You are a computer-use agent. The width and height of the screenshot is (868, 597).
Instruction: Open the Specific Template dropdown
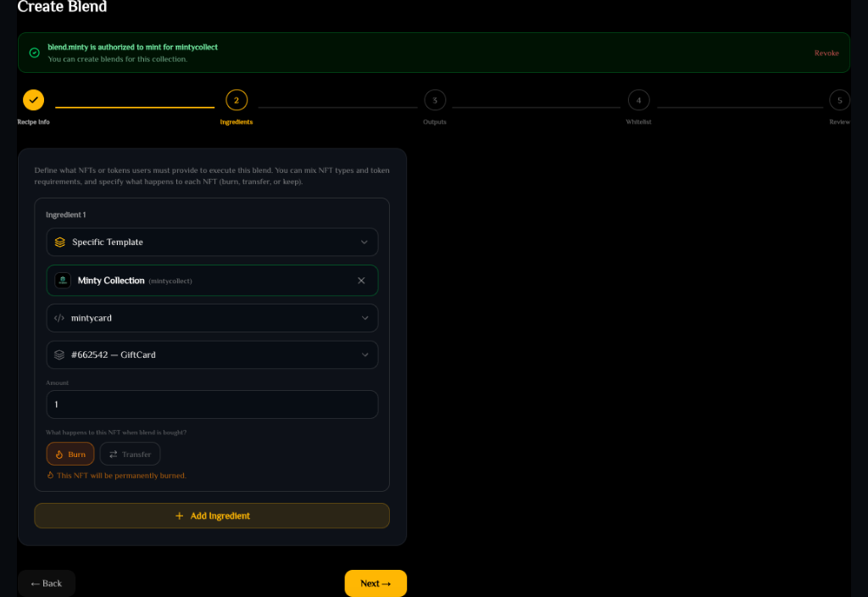click(x=212, y=242)
